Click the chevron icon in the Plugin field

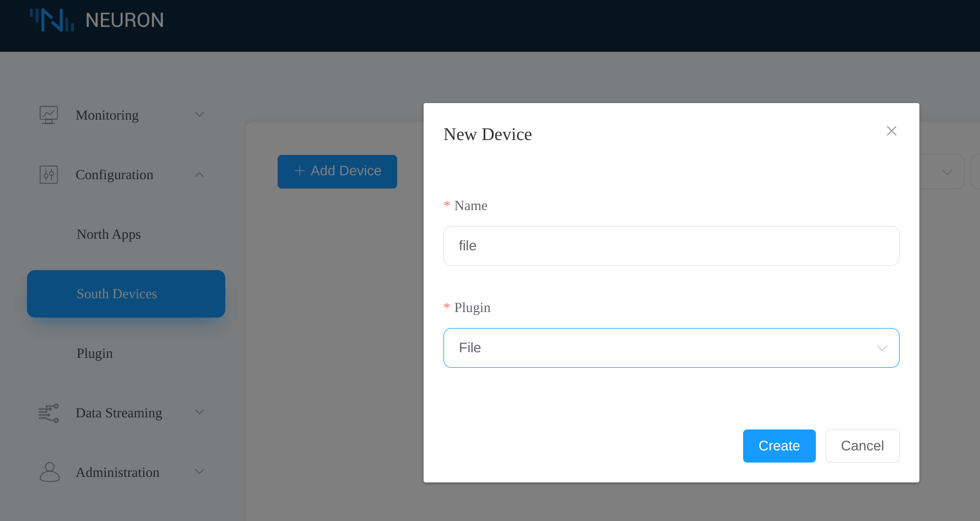click(882, 348)
